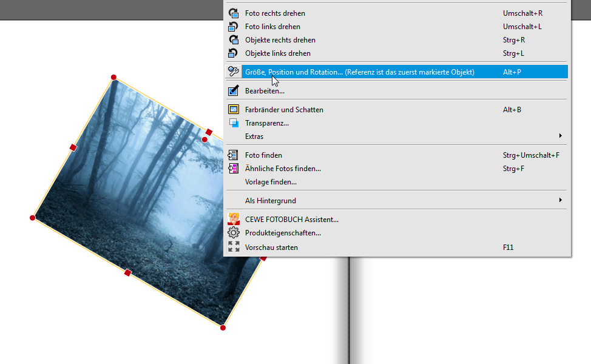Click the Ähnliche Fotos finden icon
This screenshot has height=364, width=591.
234,169
